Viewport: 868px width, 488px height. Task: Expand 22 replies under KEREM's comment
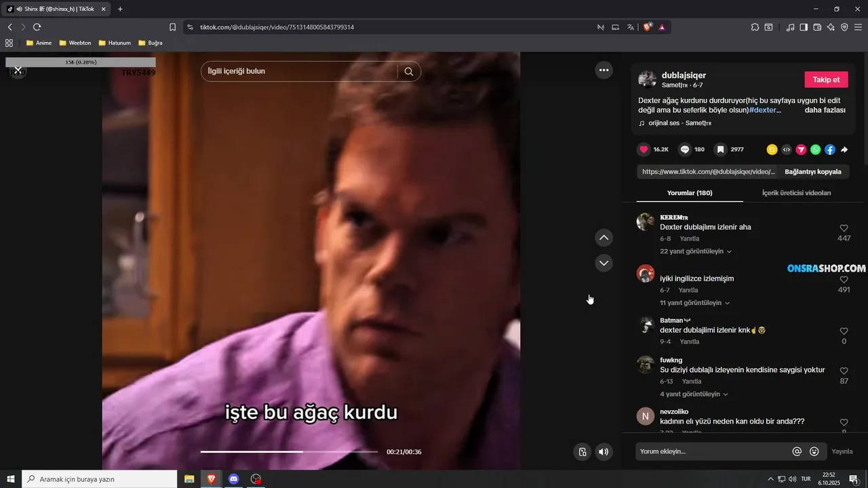pyautogui.click(x=696, y=251)
